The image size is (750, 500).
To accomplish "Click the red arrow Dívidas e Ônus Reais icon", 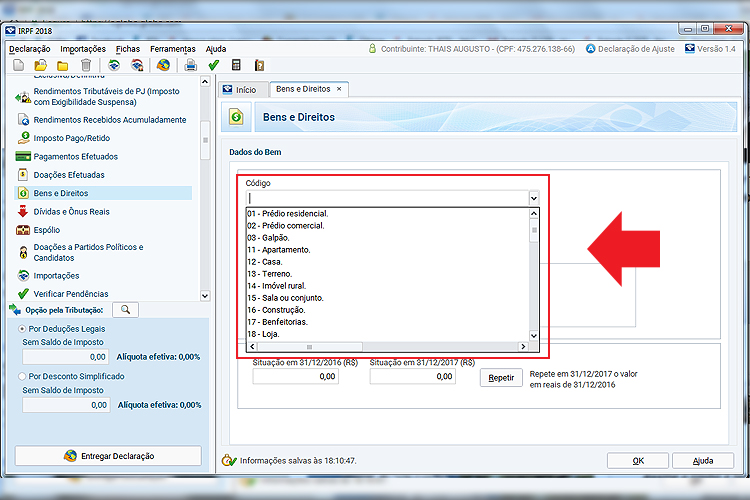I will (x=22, y=211).
